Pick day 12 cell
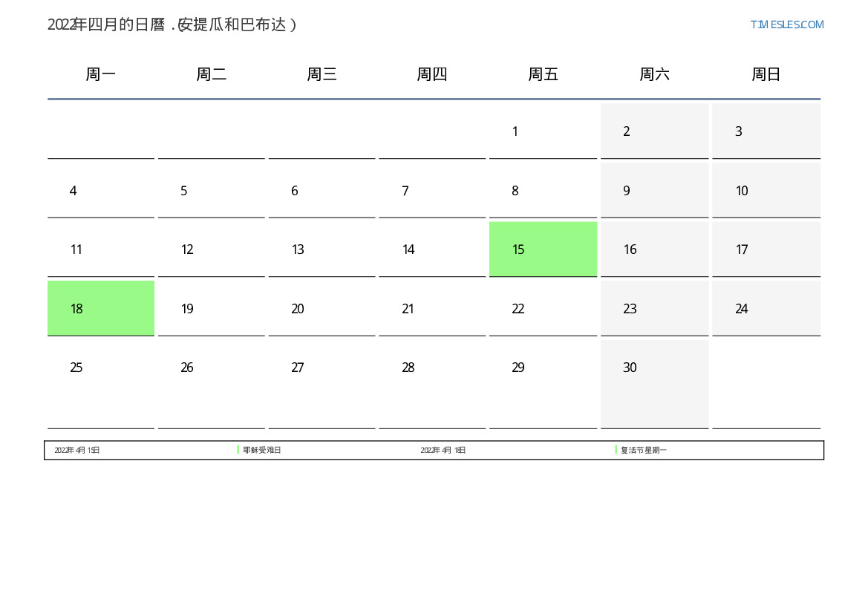The width and height of the screenshot is (868, 614). pyautogui.click(x=212, y=249)
